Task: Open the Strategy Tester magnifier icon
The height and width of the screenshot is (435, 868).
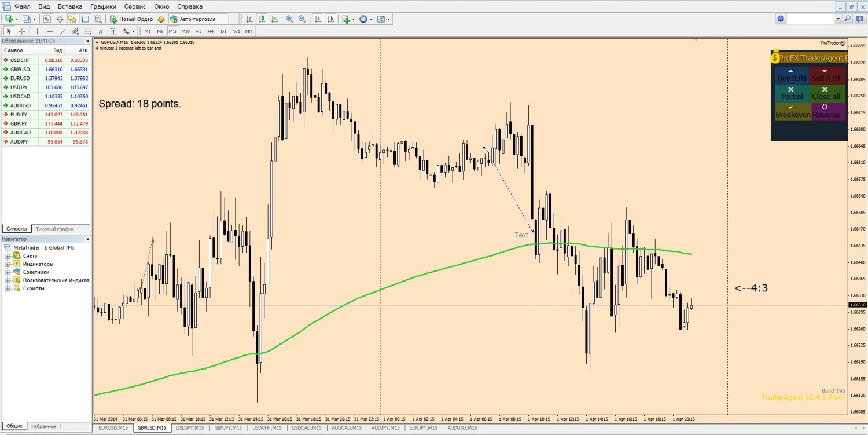Action: point(98,19)
